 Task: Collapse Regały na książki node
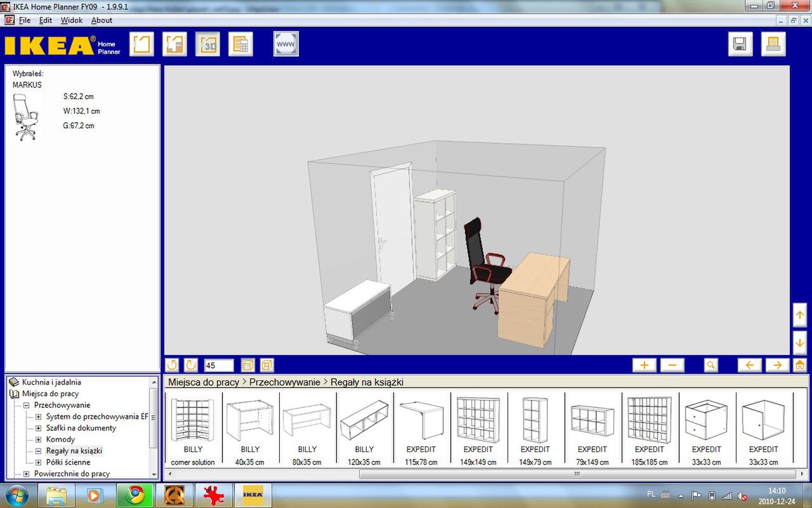[38, 451]
